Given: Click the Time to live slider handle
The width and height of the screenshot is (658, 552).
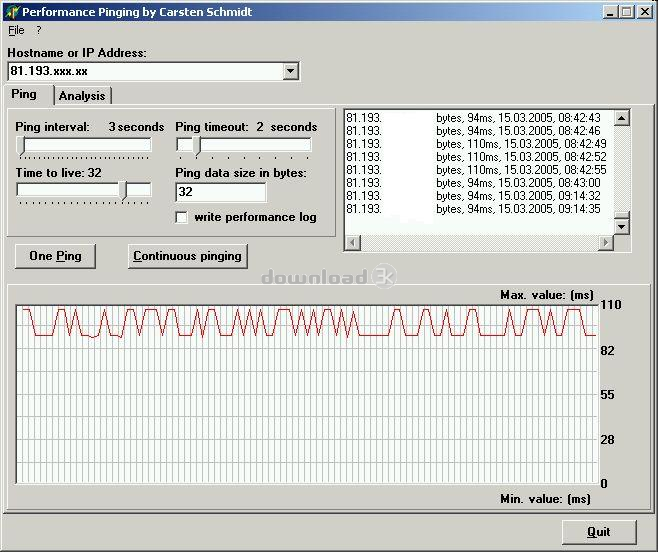Looking at the screenshot, I should tap(123, 191).
